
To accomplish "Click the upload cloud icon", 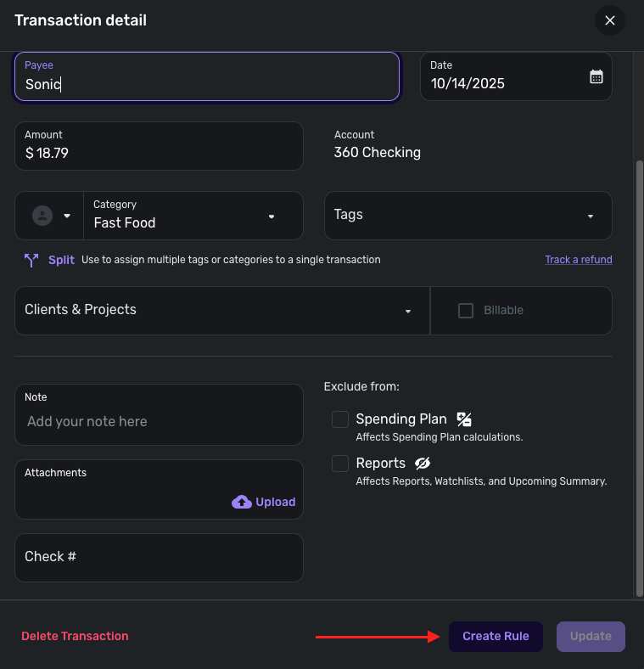I will click(242, 502).
